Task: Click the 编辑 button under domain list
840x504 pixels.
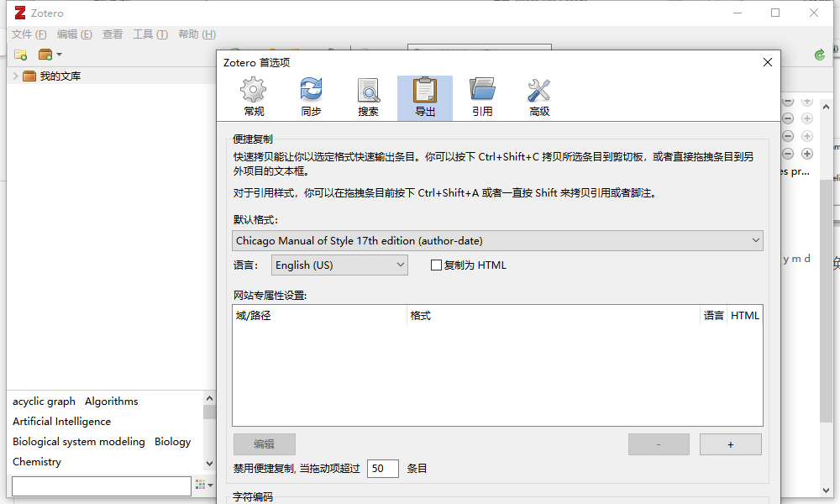Action: (264, 444)
